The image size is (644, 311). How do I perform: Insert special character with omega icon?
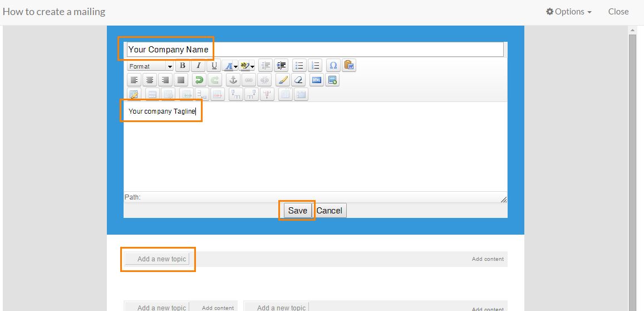[x=333, y=66]
